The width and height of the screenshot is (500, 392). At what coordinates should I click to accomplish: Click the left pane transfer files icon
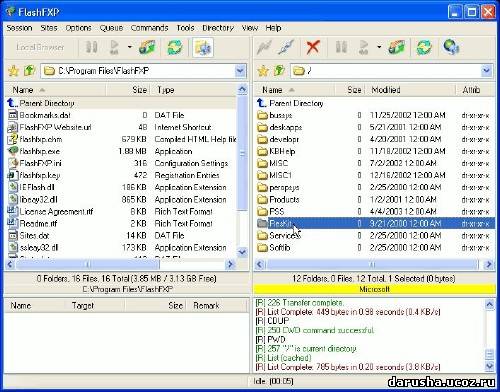147,47
